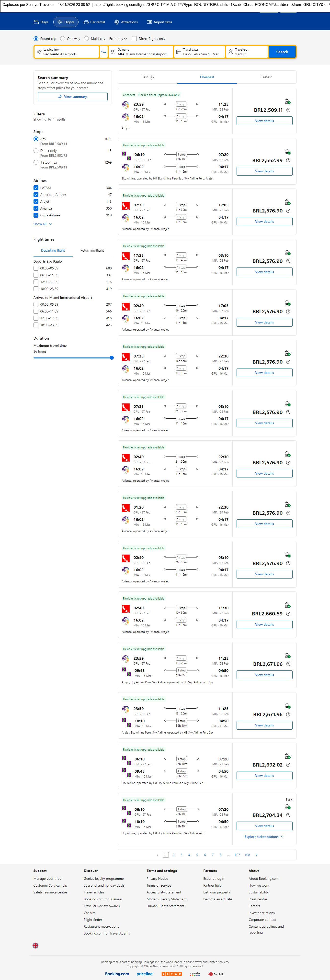Image resolution: width=330 pixels, height=980 pixels.
Task: Click the Travel dates field
Action: tap(199, 52)
